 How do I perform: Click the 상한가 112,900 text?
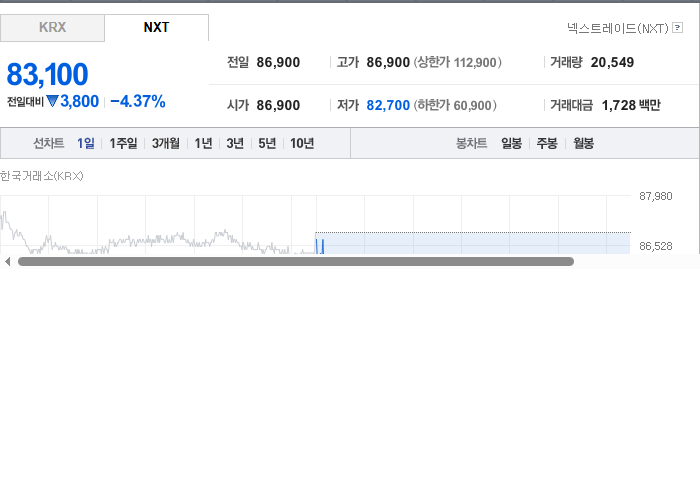click(458, 62)
